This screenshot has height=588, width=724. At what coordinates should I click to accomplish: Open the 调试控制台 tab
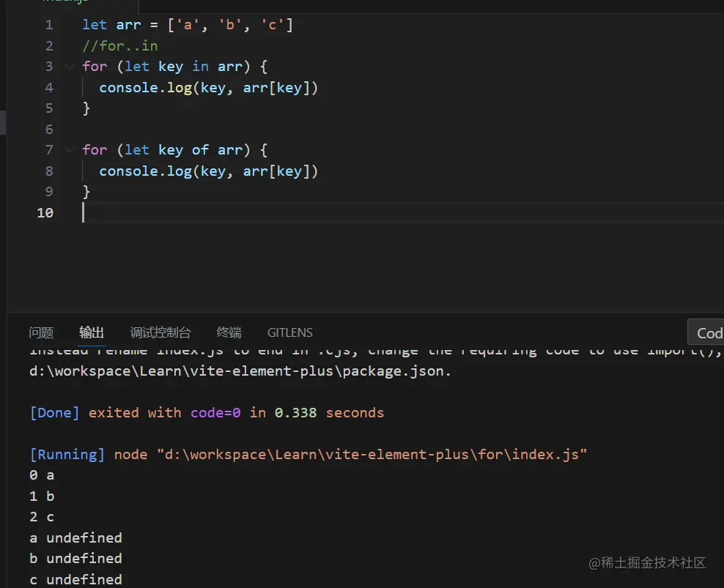point(160,332)
